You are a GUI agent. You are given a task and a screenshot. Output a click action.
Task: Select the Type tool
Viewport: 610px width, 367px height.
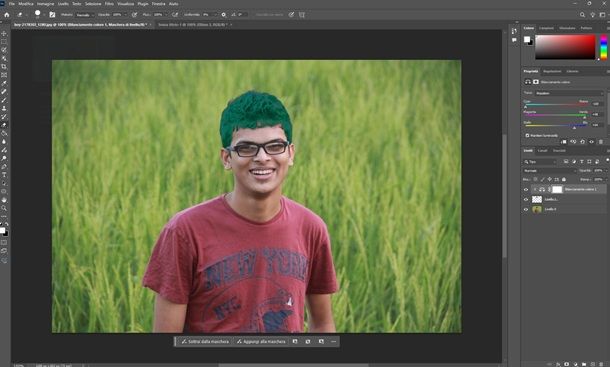[4, 175]
